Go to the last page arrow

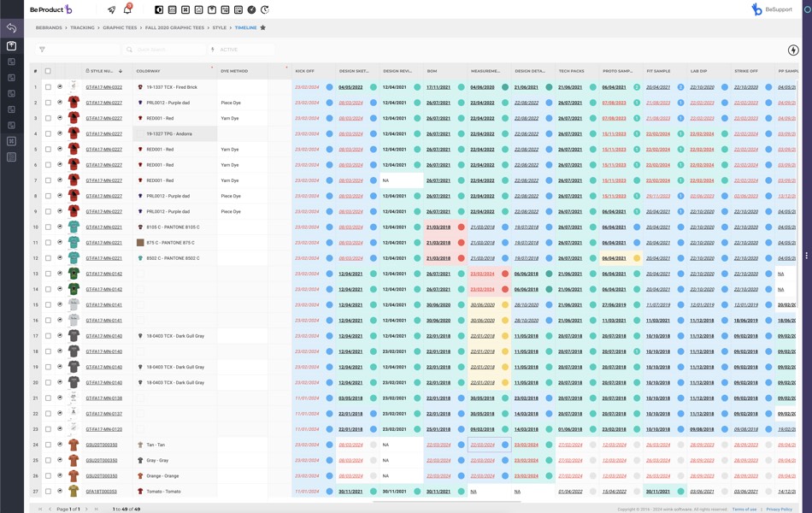(x=96, y=509)
